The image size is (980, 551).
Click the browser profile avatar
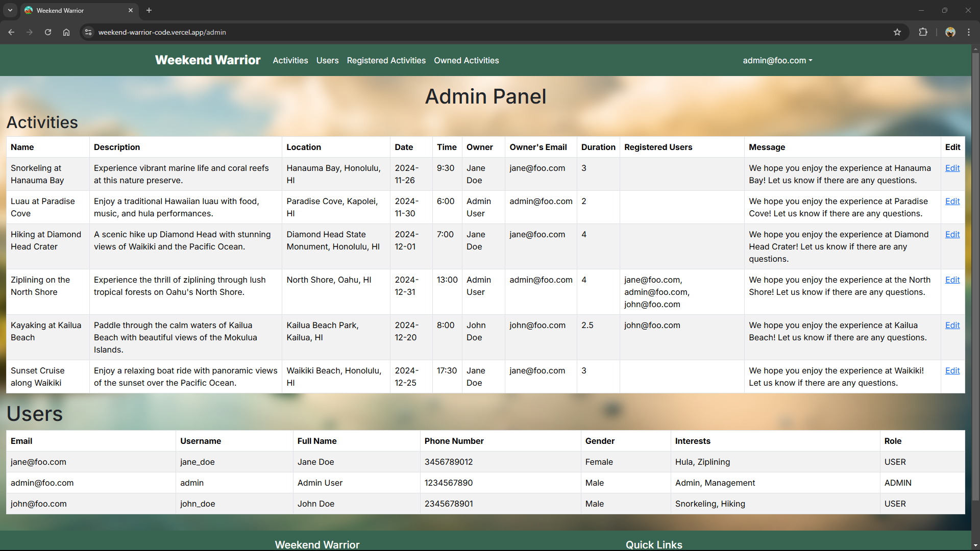pos(950,32)
